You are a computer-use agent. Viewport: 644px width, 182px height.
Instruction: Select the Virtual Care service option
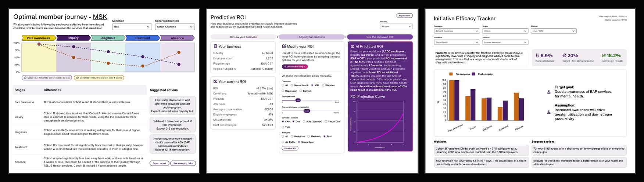[x=326, y=121]
